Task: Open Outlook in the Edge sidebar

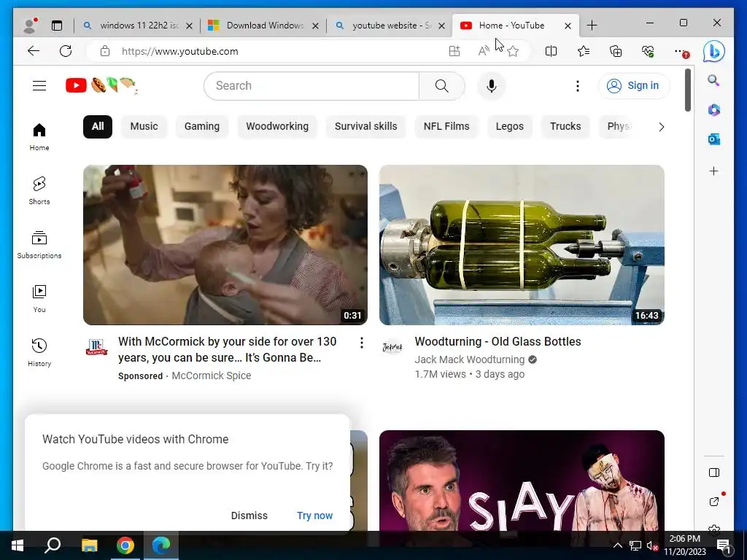Action: click(x=713, y=139)
